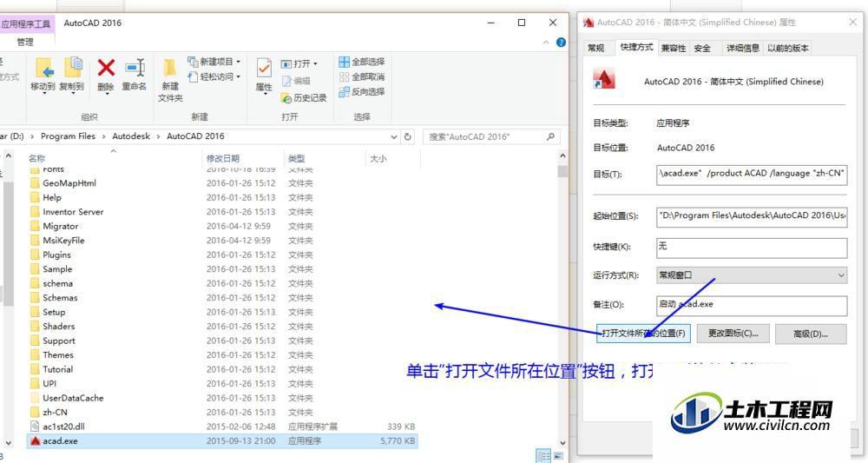Click Select all icon
This screenshot has height=463, width=868.
344,62
